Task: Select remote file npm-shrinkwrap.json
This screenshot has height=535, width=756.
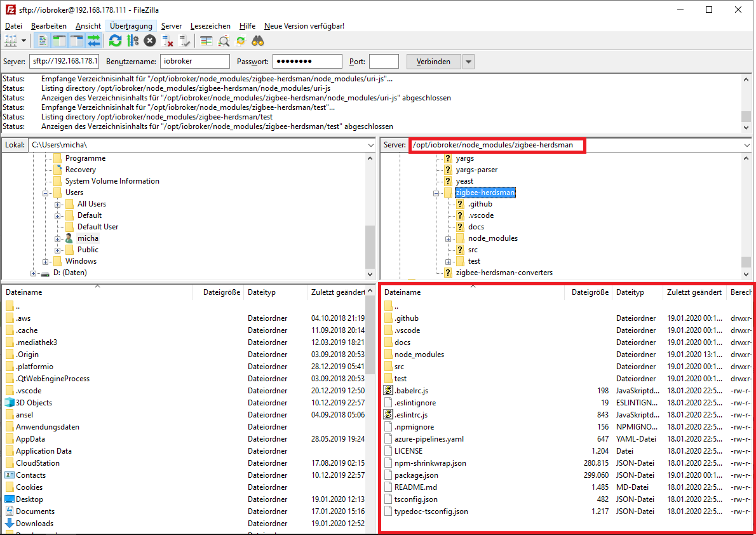Action: coord(430,463)
